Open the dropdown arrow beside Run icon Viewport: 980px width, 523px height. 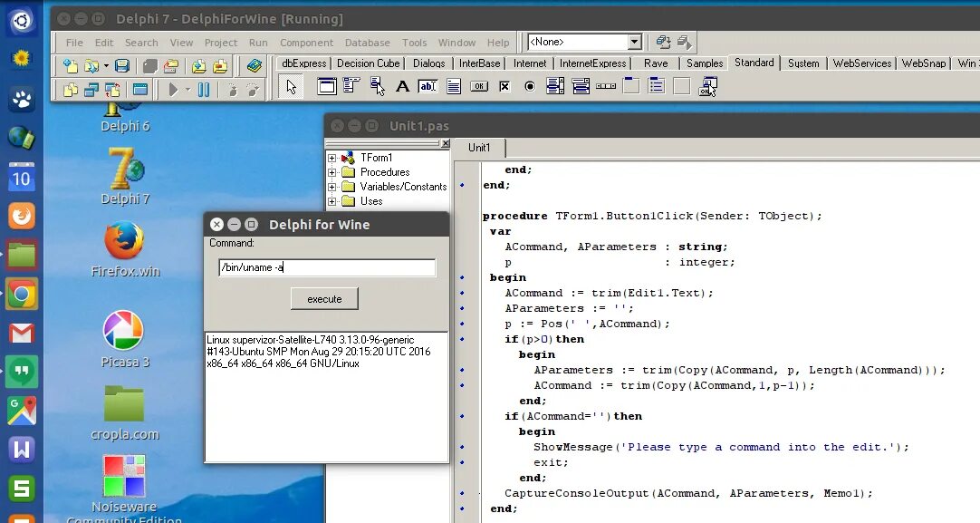(x=187, y=90)
